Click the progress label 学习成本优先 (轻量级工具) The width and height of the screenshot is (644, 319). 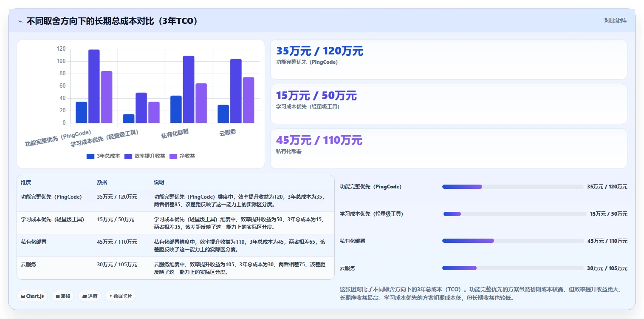coord(371,214)
